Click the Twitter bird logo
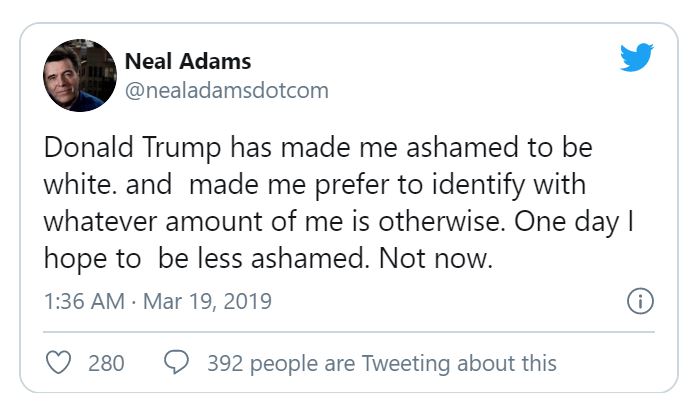 (636, 57)
